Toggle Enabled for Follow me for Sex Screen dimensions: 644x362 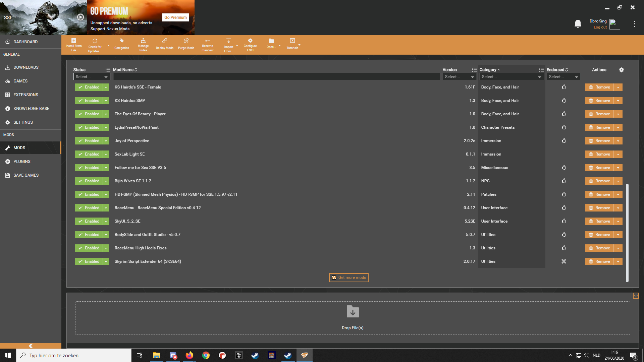(89, 168)
